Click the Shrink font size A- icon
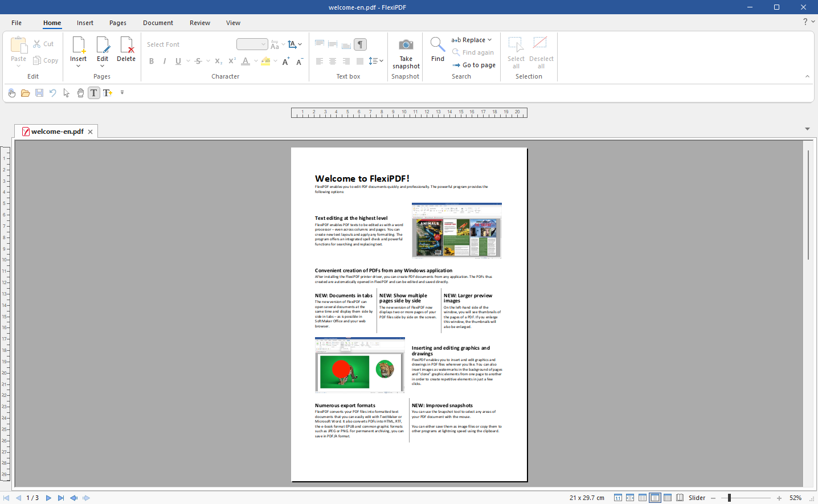This screenshot has width=818, height=504. point(300,61)
